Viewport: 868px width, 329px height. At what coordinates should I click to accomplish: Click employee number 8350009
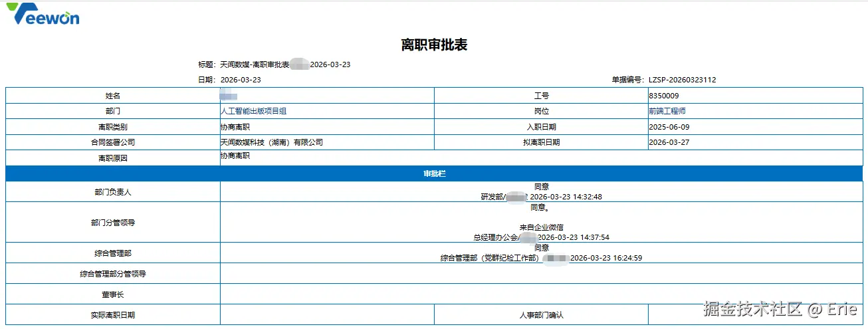(663, 96)
